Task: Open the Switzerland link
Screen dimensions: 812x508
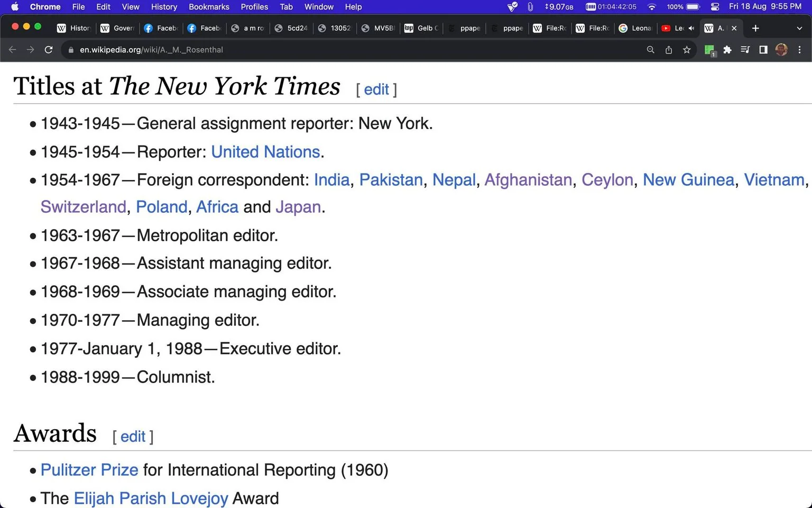Action: [x=84, y=207]
